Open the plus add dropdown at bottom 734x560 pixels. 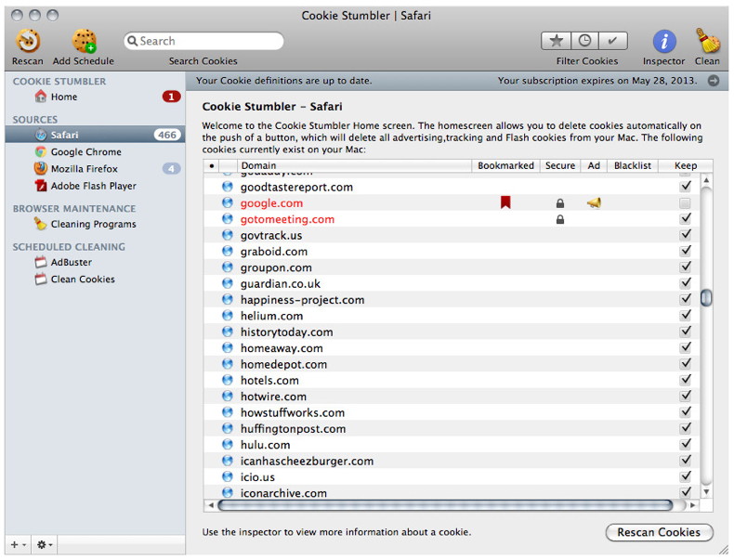tap(18, 544)
